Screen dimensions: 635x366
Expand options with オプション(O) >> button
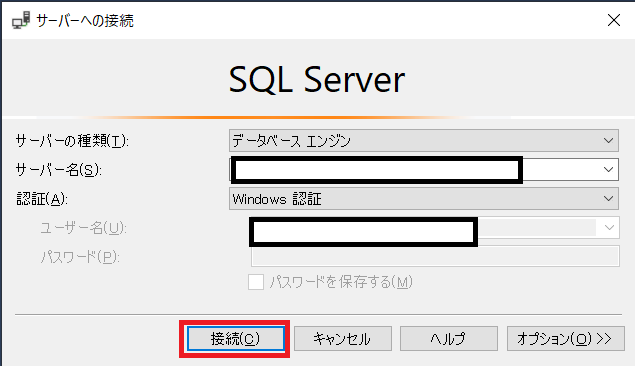click(x=565, y=338)
